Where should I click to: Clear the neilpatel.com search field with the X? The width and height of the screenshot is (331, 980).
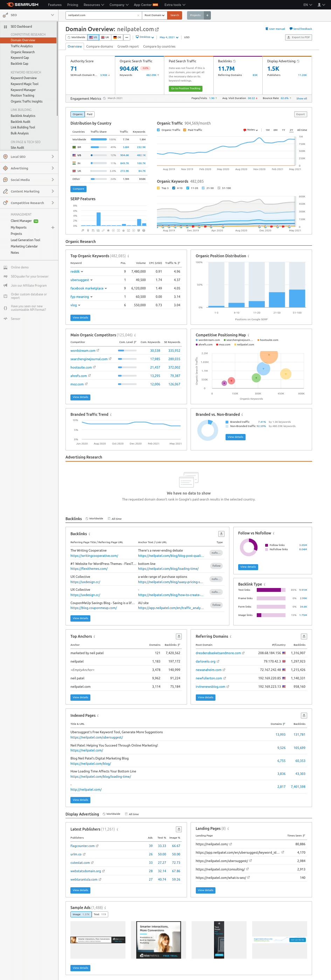click(x=138, y=15)
